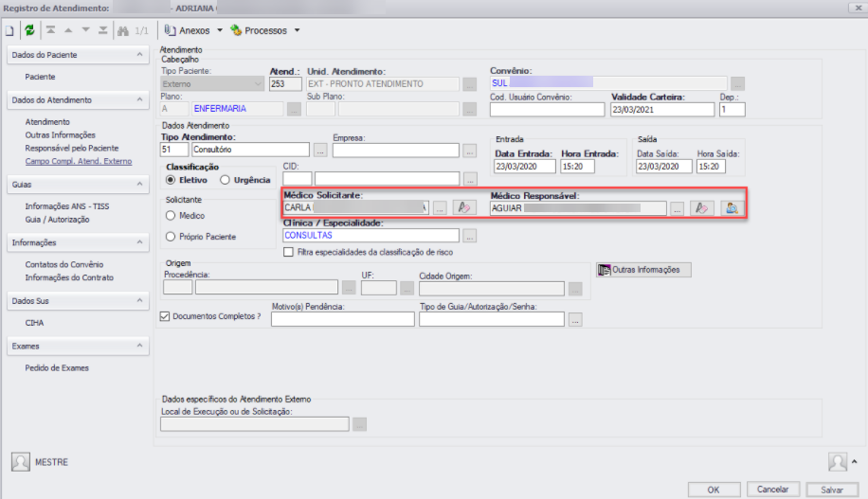Click lookup button beside Sub Plano
868x499 pixels.
[469, 110]
